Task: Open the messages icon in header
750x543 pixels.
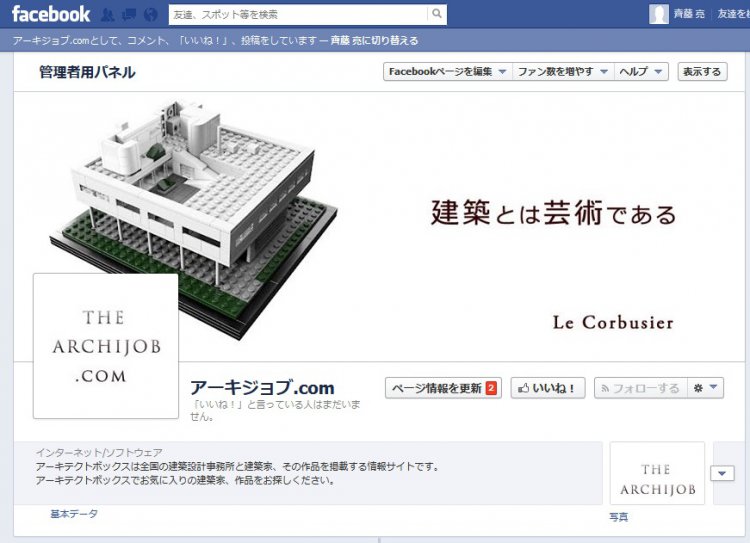Action: click(x=129, y=15)
